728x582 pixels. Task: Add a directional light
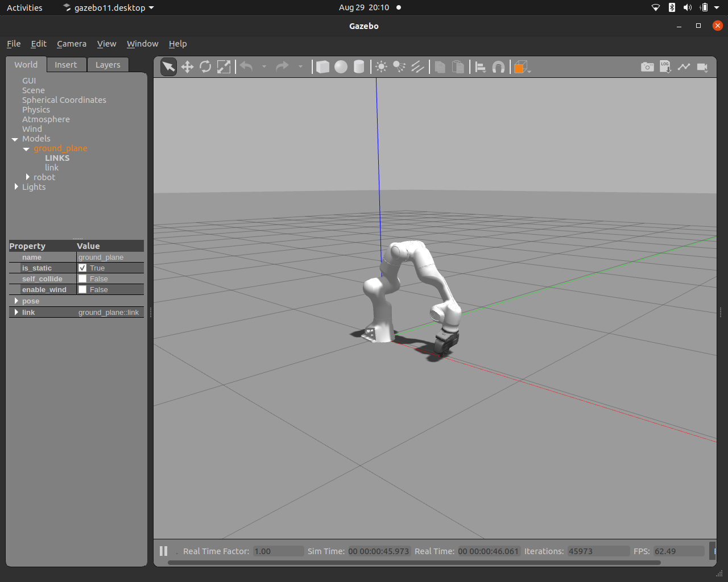417,67
